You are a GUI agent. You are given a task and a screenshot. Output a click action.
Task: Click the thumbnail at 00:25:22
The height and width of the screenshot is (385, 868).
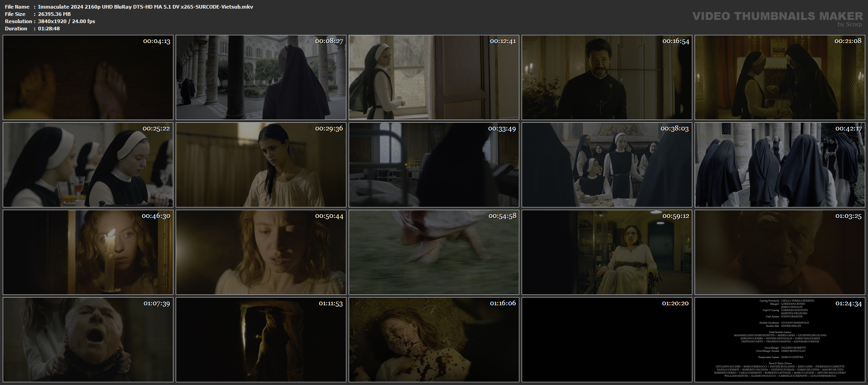click(x=88, y=165)
